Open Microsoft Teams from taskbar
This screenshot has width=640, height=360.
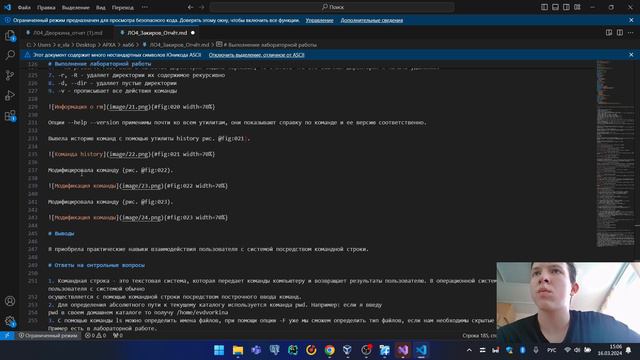256,350
